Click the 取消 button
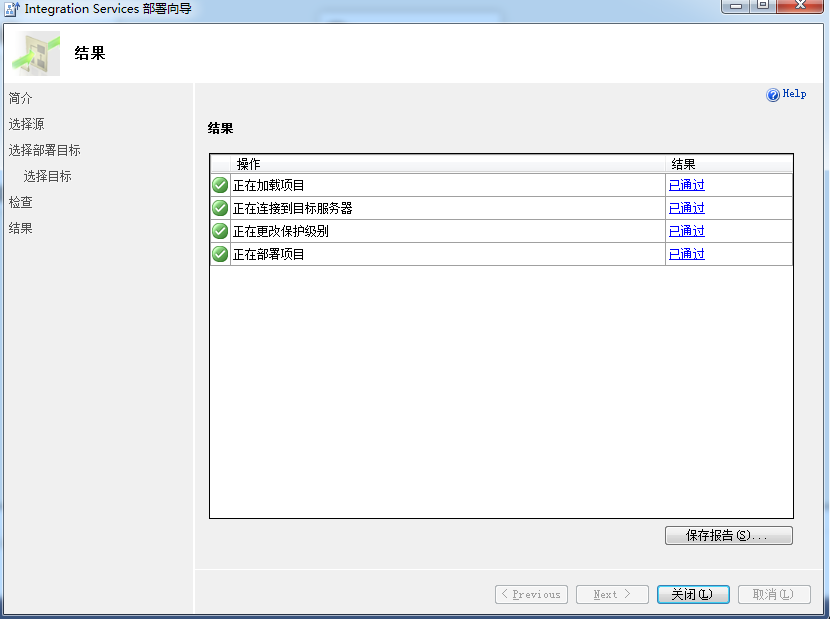Viewport: 830px width, 619px height. click(773, 593)
